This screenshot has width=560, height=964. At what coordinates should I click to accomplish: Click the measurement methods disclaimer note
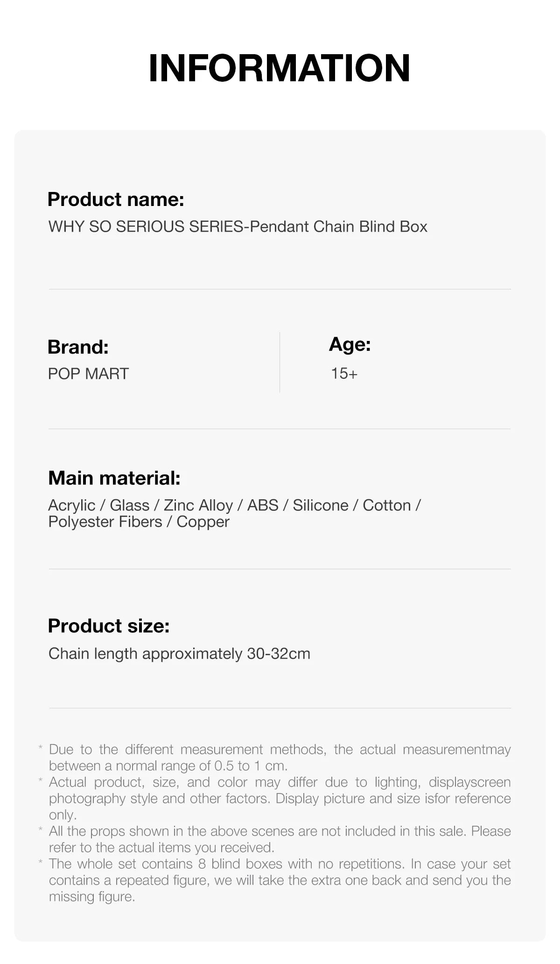[280, 749]
